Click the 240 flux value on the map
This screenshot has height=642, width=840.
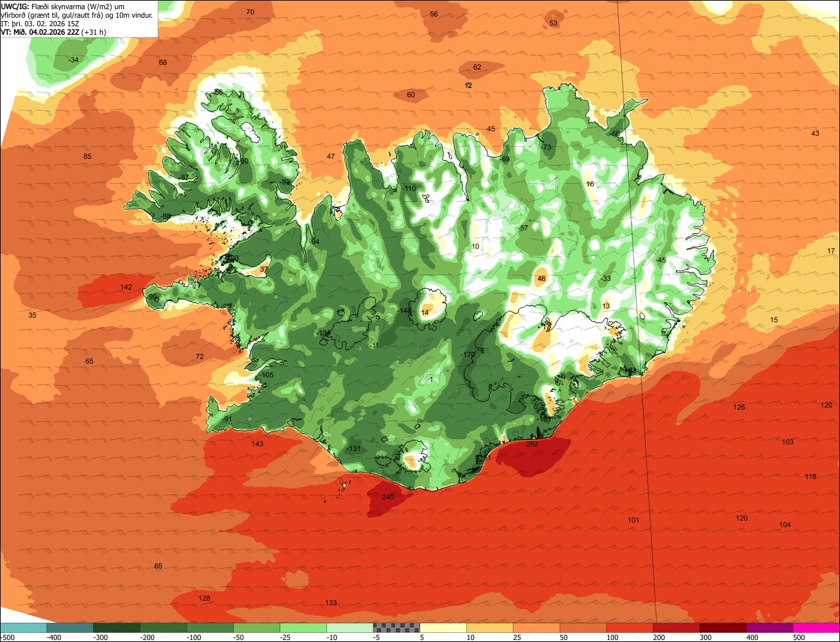point(388,498)
